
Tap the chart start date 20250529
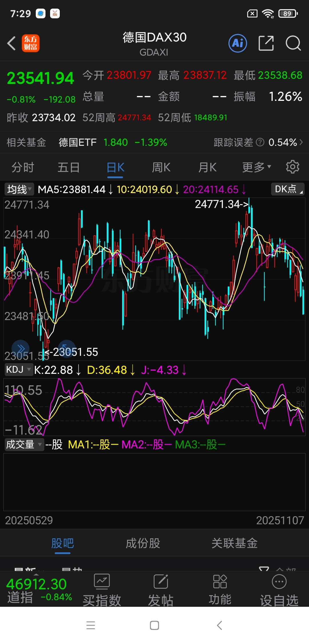29,520
